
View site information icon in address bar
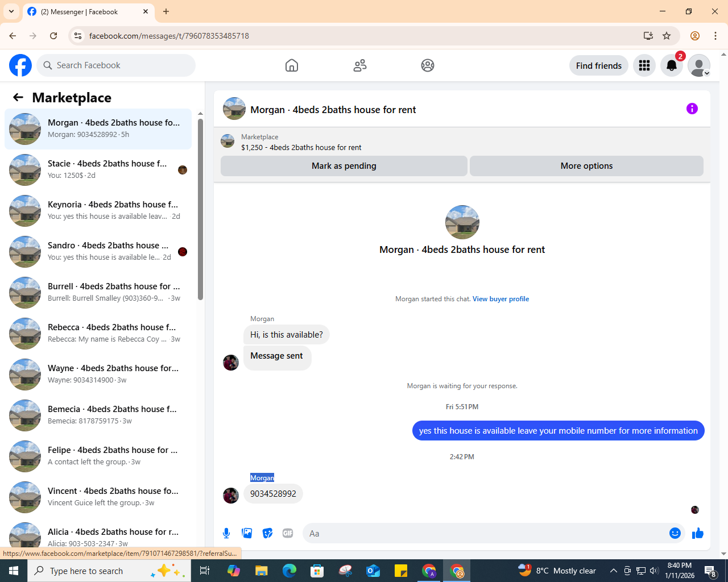coord(78,36)
